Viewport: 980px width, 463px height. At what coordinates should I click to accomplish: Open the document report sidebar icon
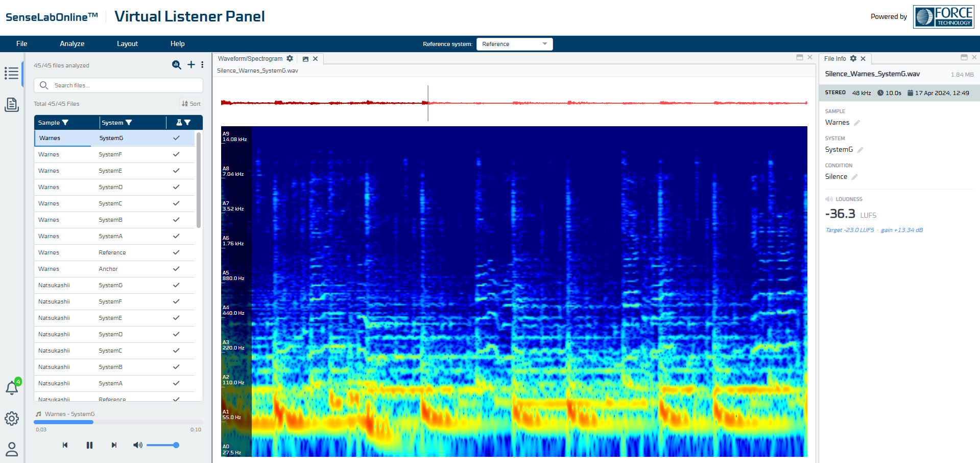tap(11, 105)
